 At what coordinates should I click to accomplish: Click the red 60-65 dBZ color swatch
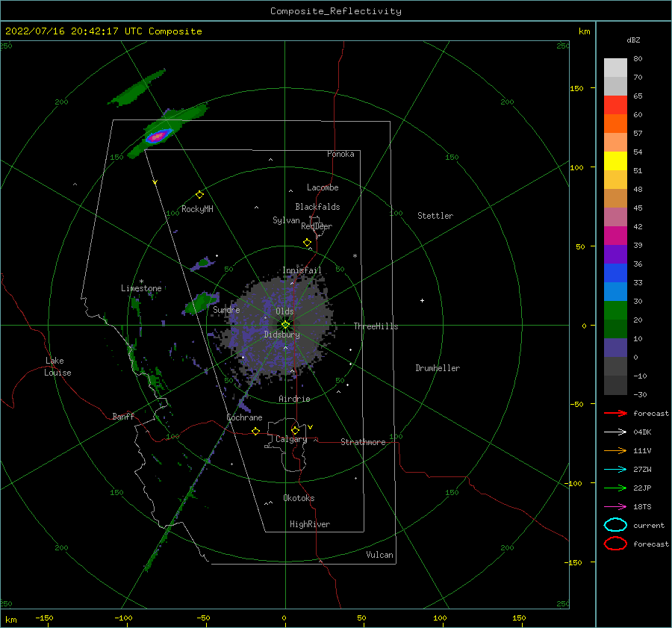point(615,105)
